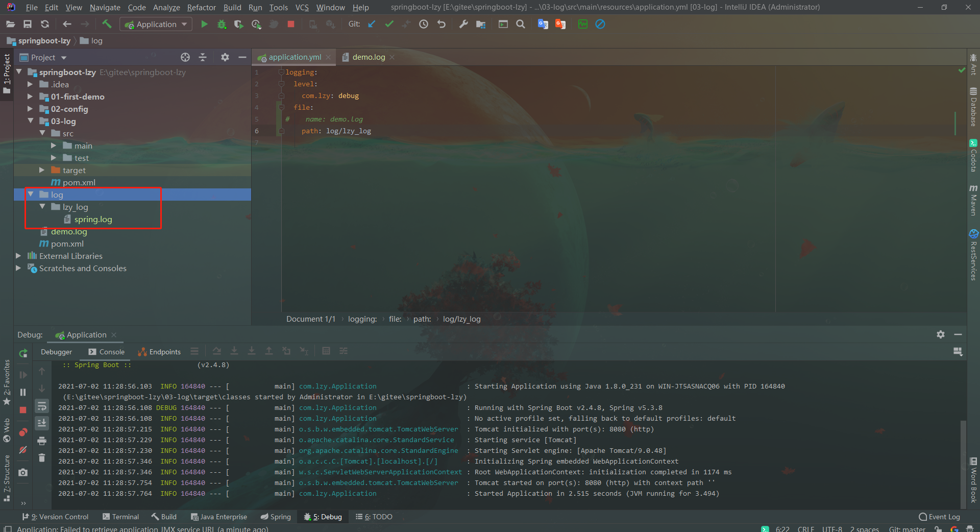Open Version Control tool window
The width and height of the screenshot is (980, 532).
[x=55, y=517]
